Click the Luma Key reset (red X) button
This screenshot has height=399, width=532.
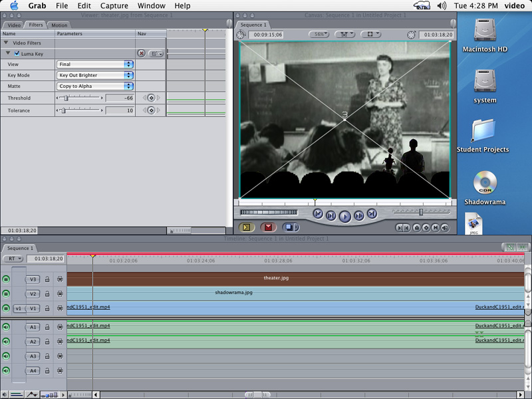click(x=142, y=53)
